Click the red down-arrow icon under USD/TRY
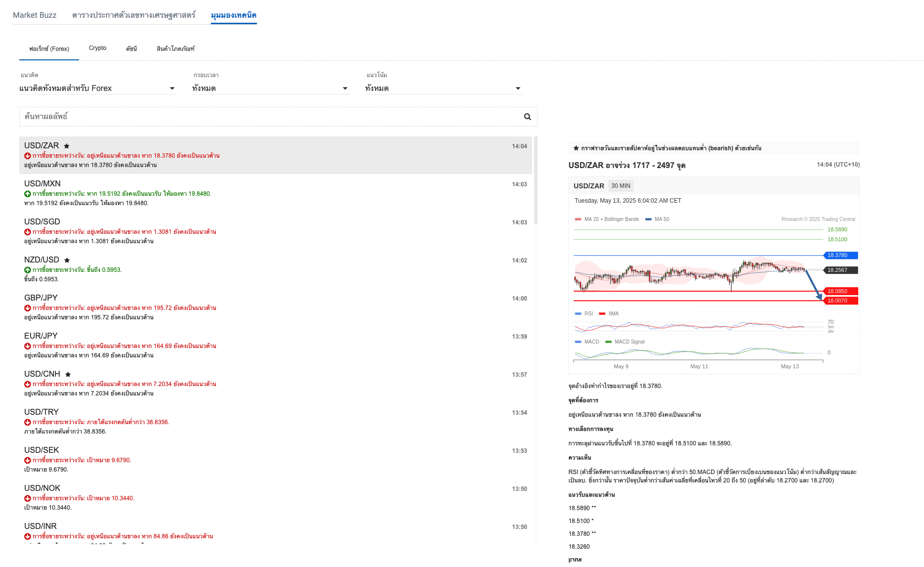924x567 pixels. 28,422
